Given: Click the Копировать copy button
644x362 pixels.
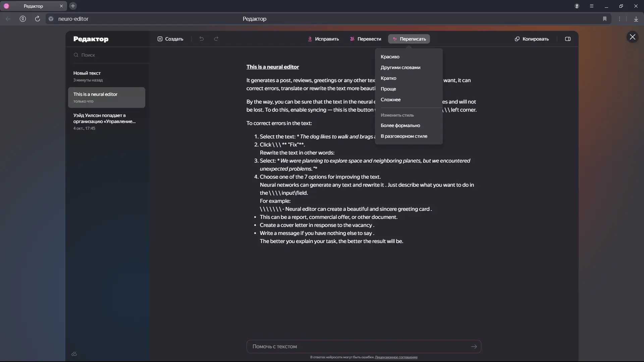Looking at the screenshot, I should tap(532, 39).
